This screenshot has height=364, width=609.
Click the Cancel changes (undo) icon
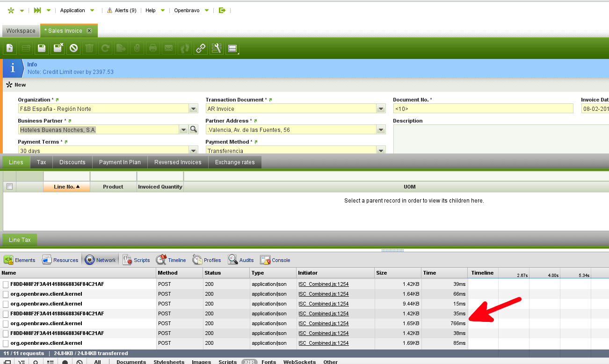pyautogui.click(x=73, y=48)
